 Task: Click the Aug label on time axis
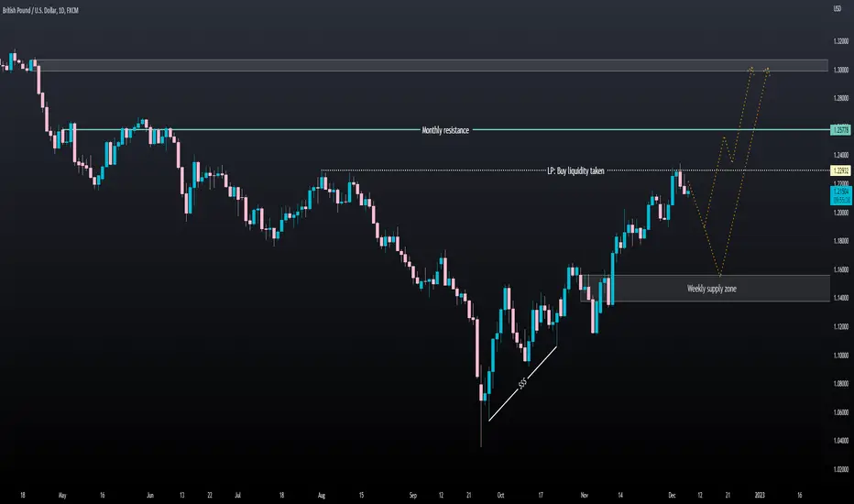(x=322, y=495)
